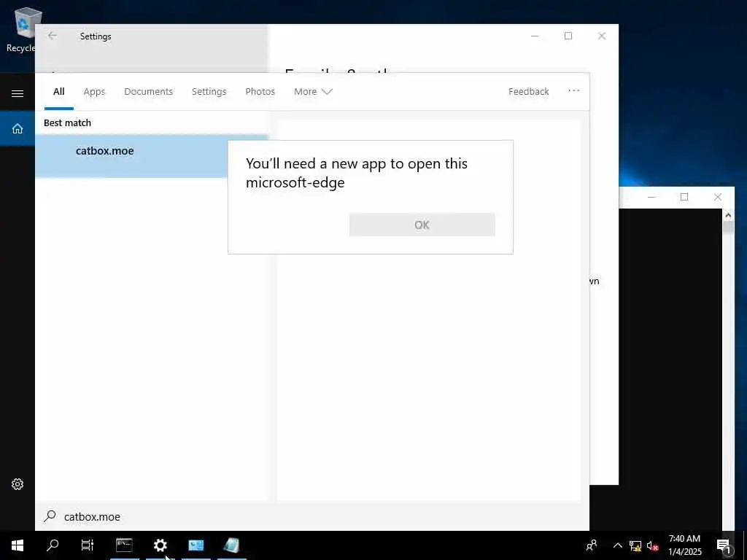Switch to the Photos search tab
This screenshot has width=747, height=560.
coord(260,91)
